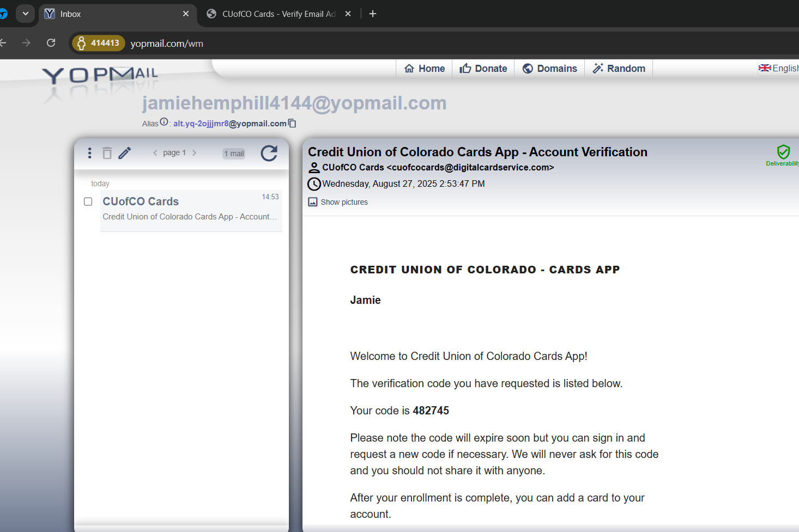Open the browser tab search dropdown
799x532 pixels.
pos(26,14)
